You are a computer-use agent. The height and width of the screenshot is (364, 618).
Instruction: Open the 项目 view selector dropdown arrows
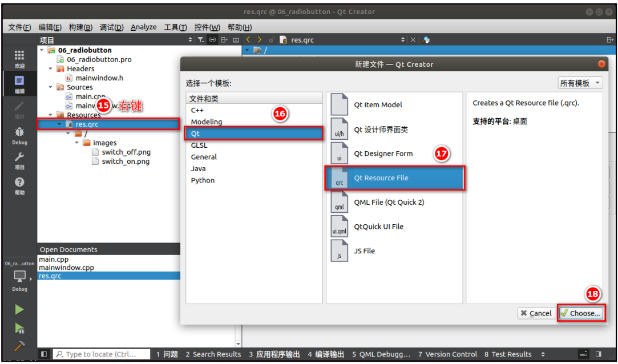click(191, 40)
